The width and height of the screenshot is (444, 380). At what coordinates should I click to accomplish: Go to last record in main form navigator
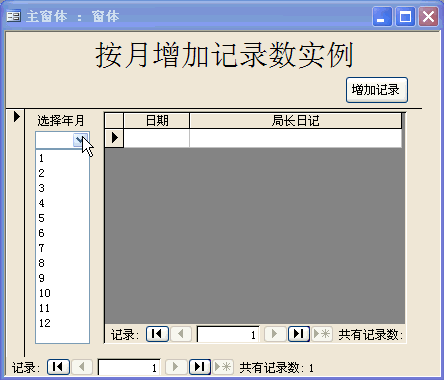(x=200, y=367)
